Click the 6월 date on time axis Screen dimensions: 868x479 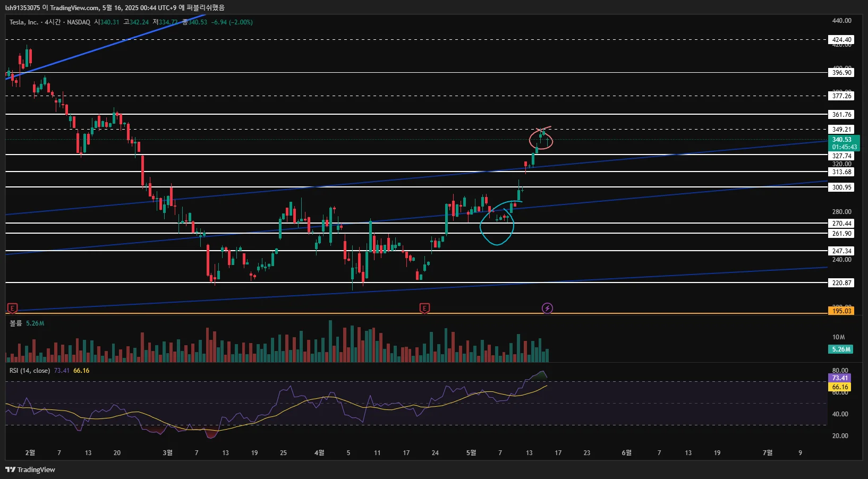tap(627, 453)
